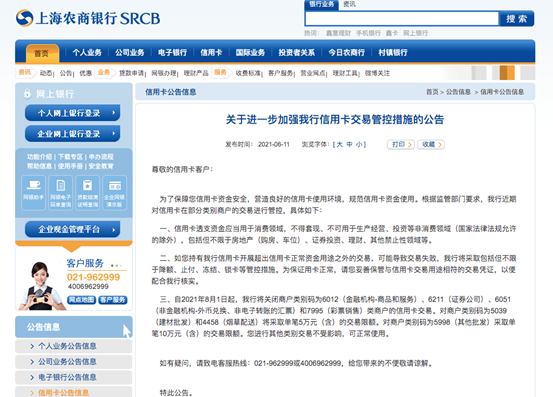
Task: Open 信用卡 in main navigation
Action: pyautogui.click(x=211, y=53)
